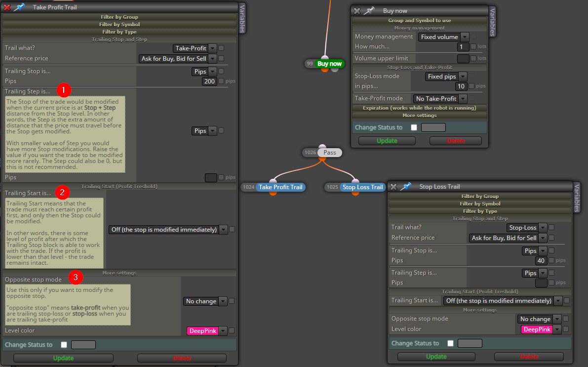The image size is (588, 367).
Task: Click Delete in Stop Loss Trail panel
Action: [x=529, y=357]
